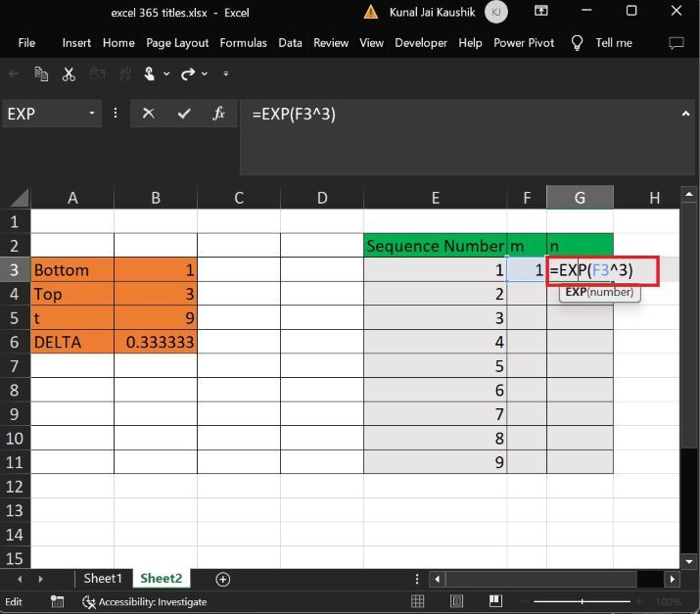700x614 pixels.
Task: Open the Insert ribbon tab
Action: pos(76,43)
